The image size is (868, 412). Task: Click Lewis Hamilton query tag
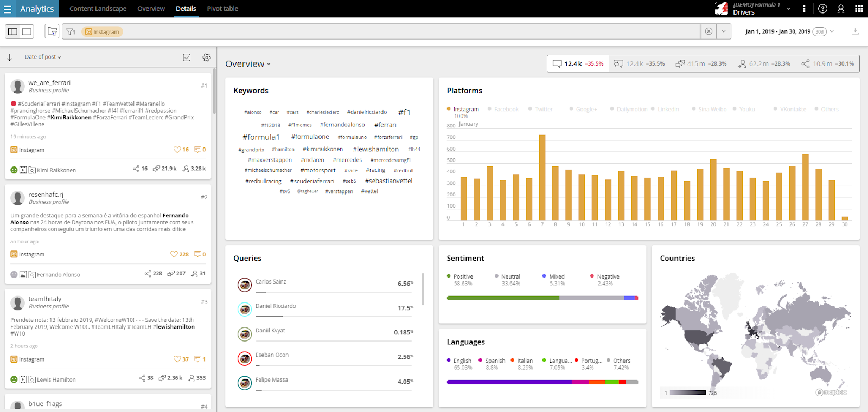tap(56, 379)
